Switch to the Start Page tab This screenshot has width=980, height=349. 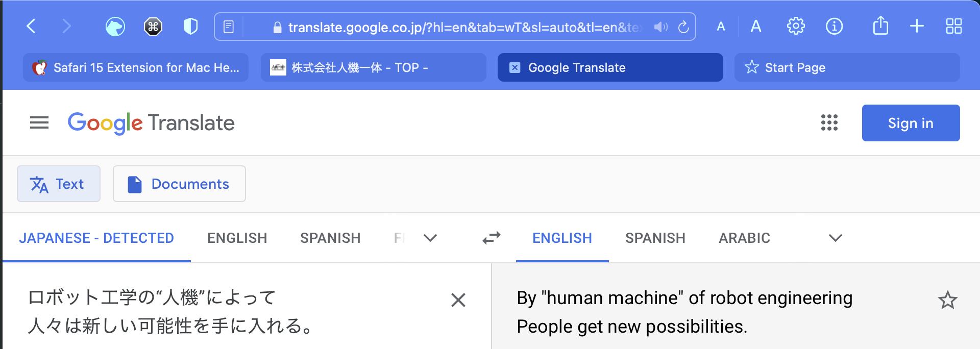(x=846, y=67)
